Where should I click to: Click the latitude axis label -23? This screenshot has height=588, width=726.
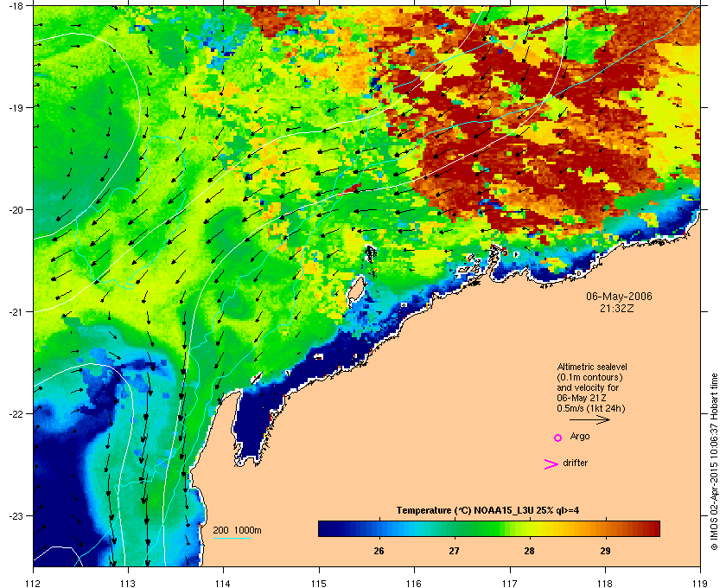point(16,515)
